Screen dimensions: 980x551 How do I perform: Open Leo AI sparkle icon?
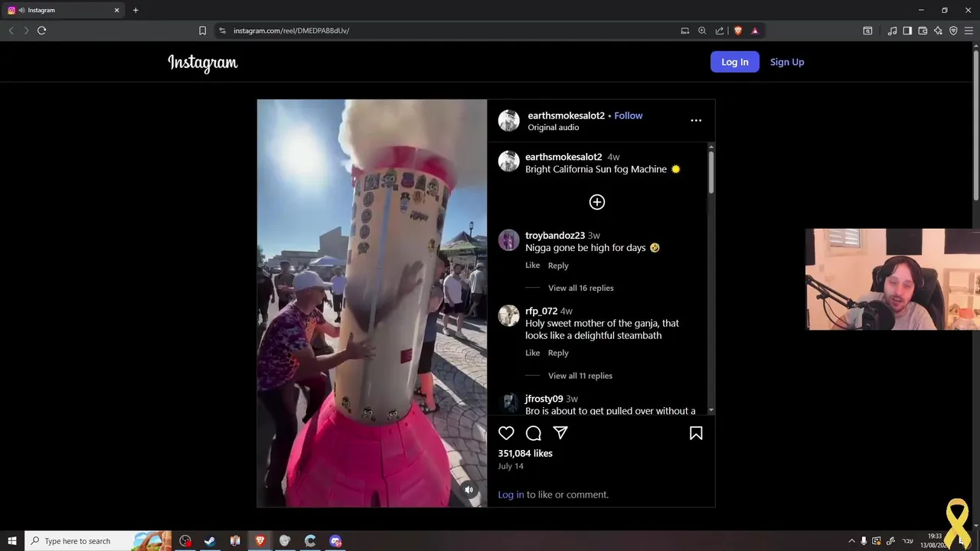pos(938,31)
